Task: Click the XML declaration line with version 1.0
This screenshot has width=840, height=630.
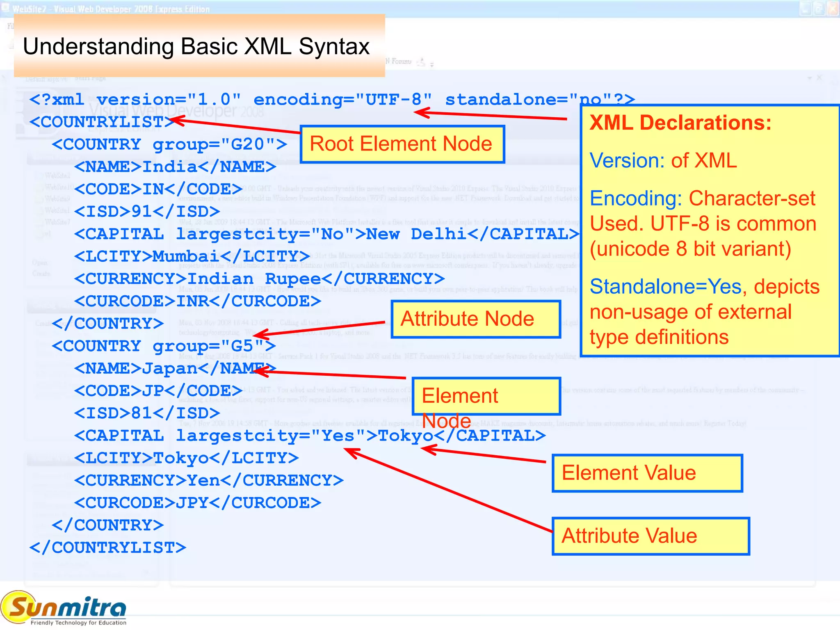Action: point(332,100)
